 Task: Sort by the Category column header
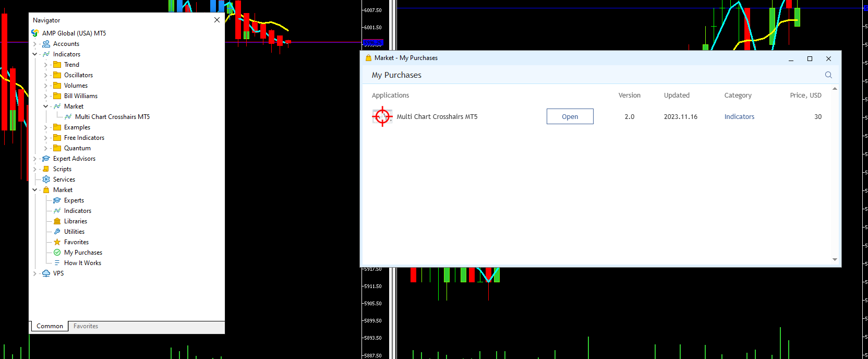(738, 95)
